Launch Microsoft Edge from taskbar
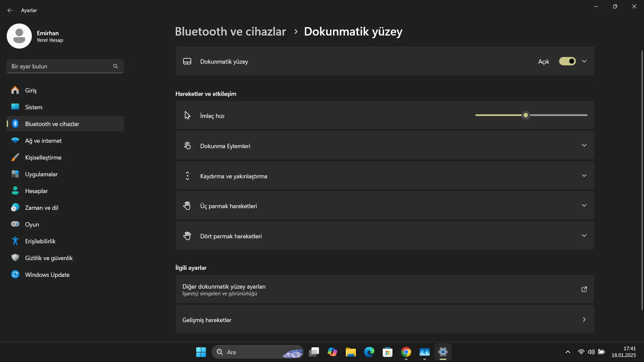 (x=369, y=352)
